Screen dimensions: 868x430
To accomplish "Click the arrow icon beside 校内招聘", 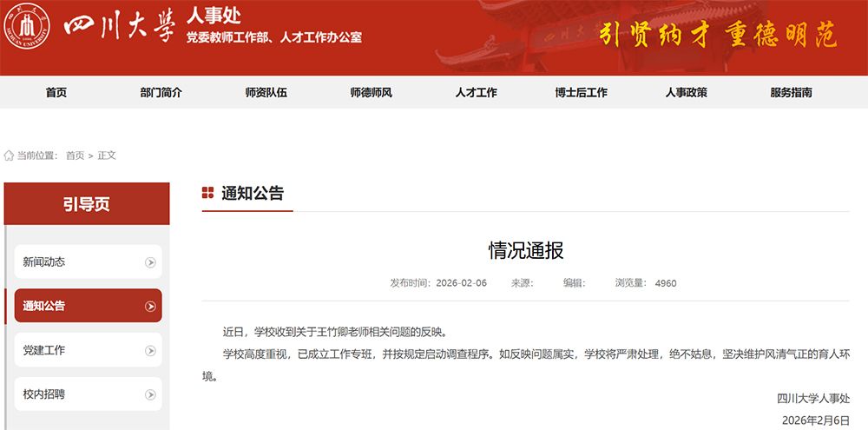I will (151, 395).
